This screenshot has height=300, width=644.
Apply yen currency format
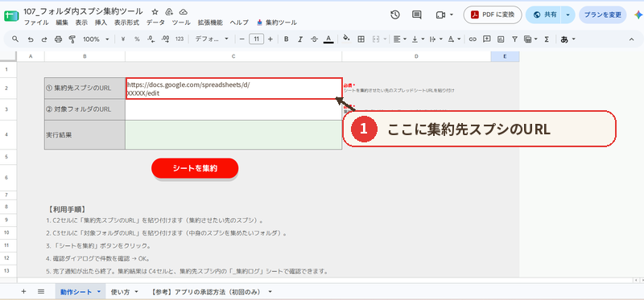[x=123, y=39]
